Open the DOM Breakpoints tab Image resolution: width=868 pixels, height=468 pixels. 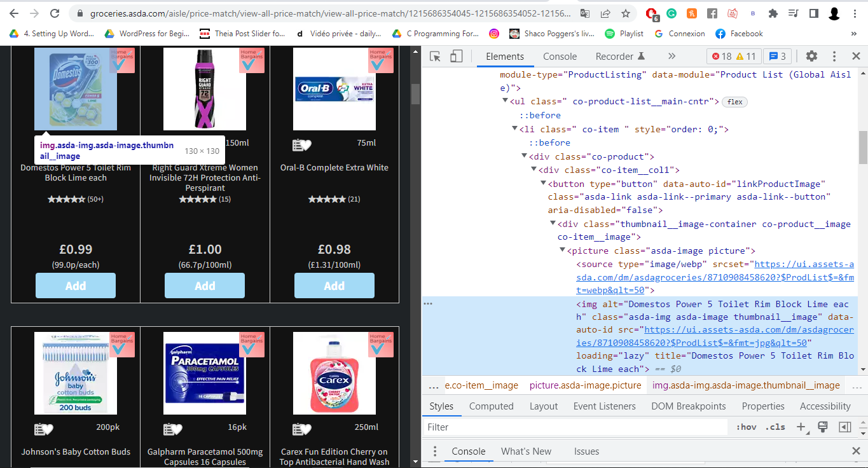click(688, 406)
